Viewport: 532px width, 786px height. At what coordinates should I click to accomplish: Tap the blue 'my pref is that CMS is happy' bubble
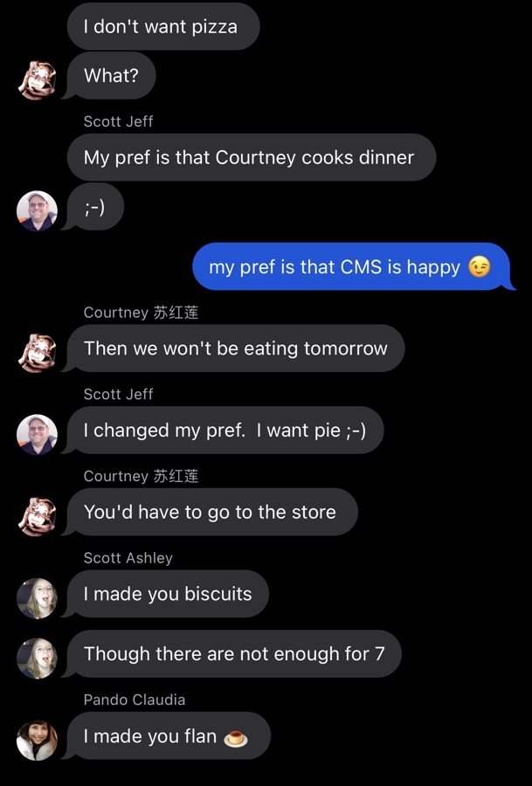pos(353,266)
